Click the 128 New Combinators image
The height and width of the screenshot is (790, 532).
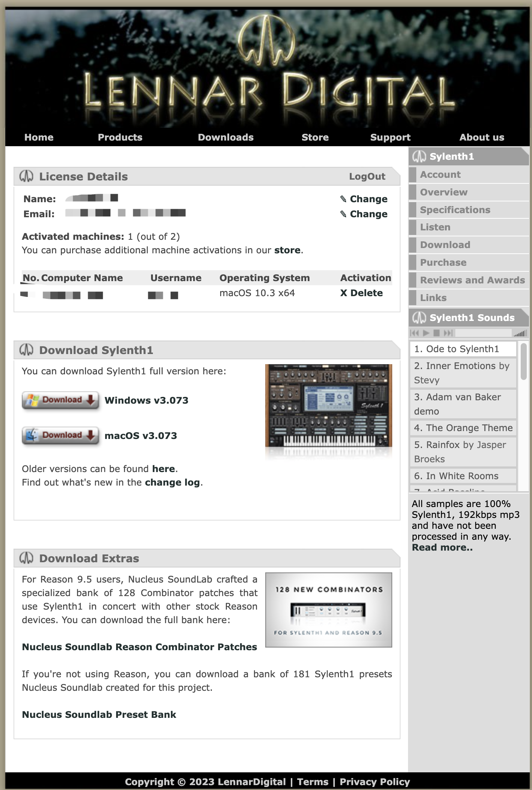click(329, 610)
